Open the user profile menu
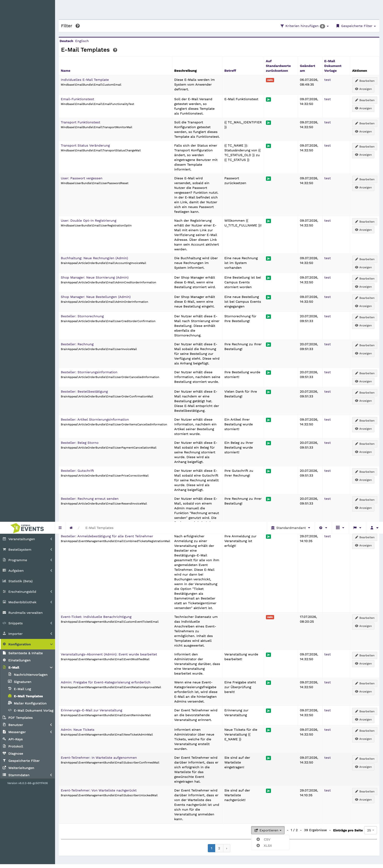The image size is (383, 868). 374,528
